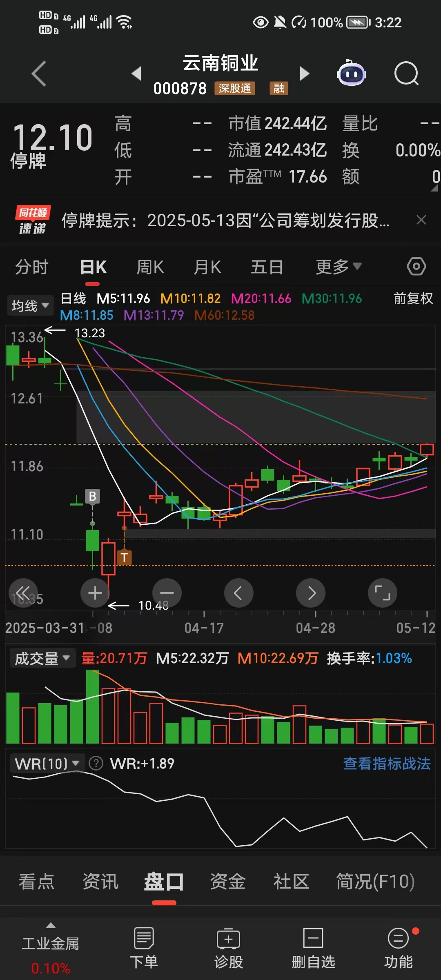Viewport: 441px width, 980px height.
Task: Tap the 融 margin trading badge
Action: click(x=278, y=88)
